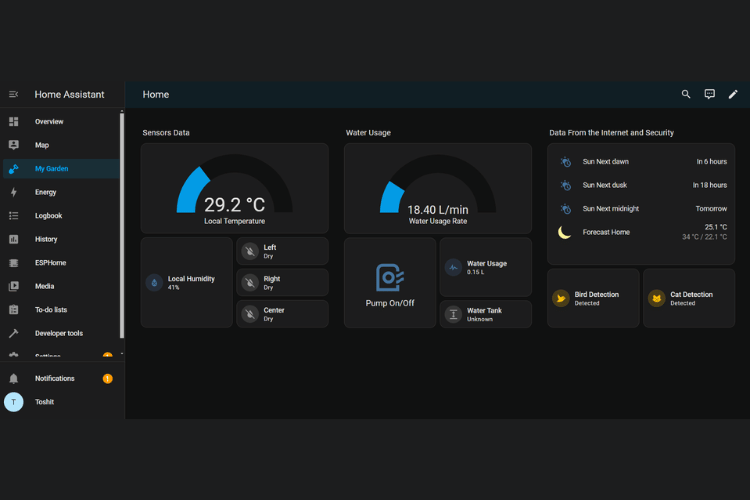Open the Local Temperature gauge card

pos(234,188)
